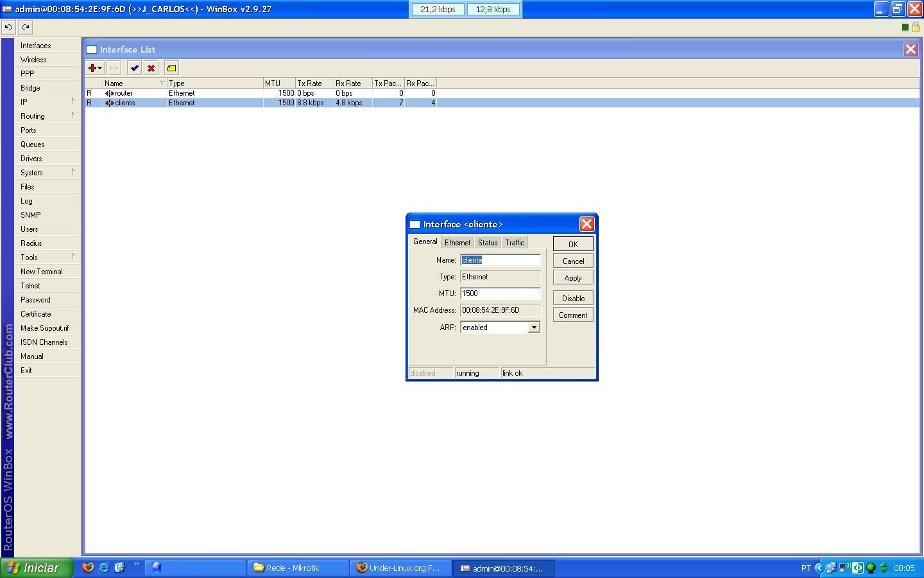Click the Make Supout.rif menu item

coord(48,328)
